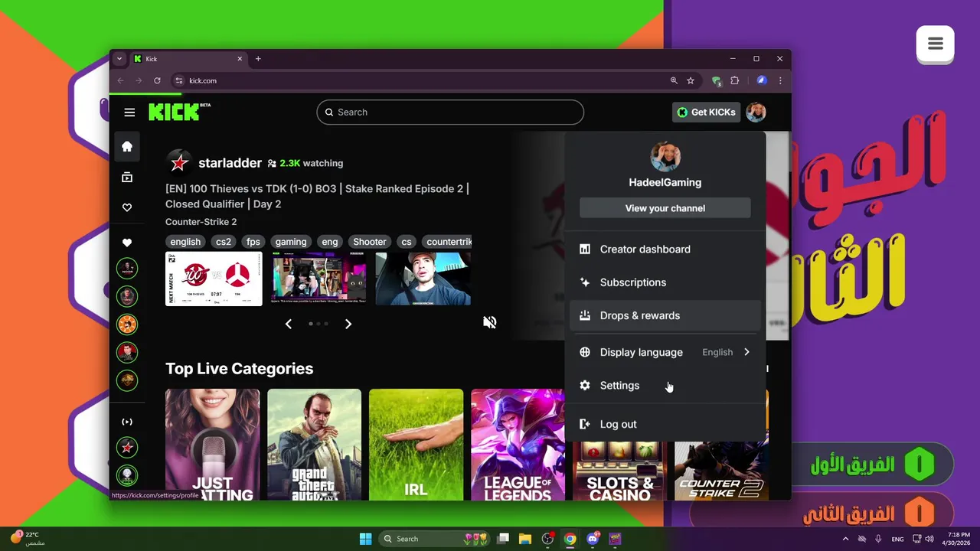Switch to the Kick browser tab
Screen dimensions: 980x551
click(188, 59)
